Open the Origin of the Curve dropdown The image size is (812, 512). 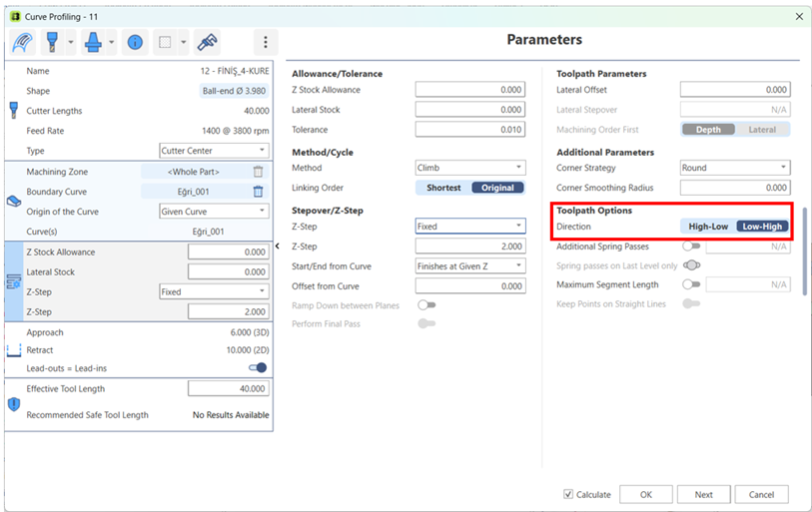[214, 212]
